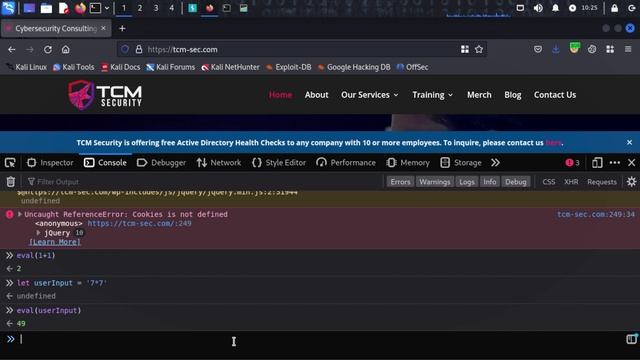
Task: Open Our Services dropdown menu
Action: click(x=369, y=95)
